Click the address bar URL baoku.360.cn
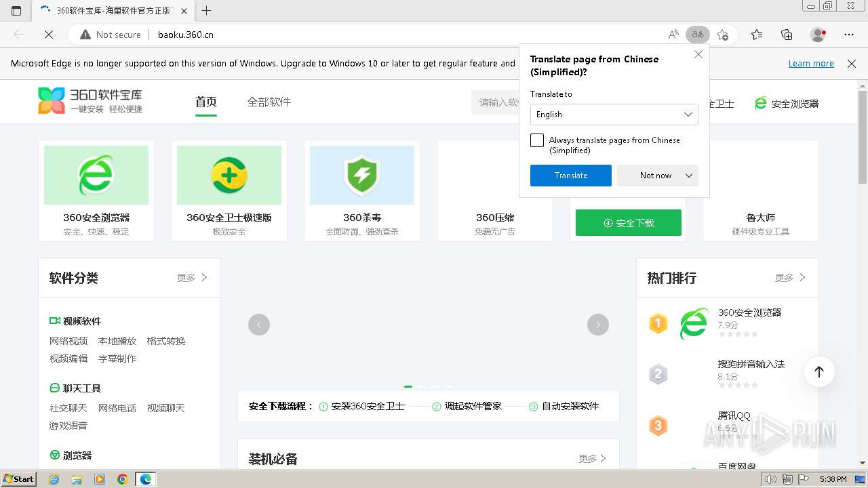The image size is (868, 488). (186, 35)
